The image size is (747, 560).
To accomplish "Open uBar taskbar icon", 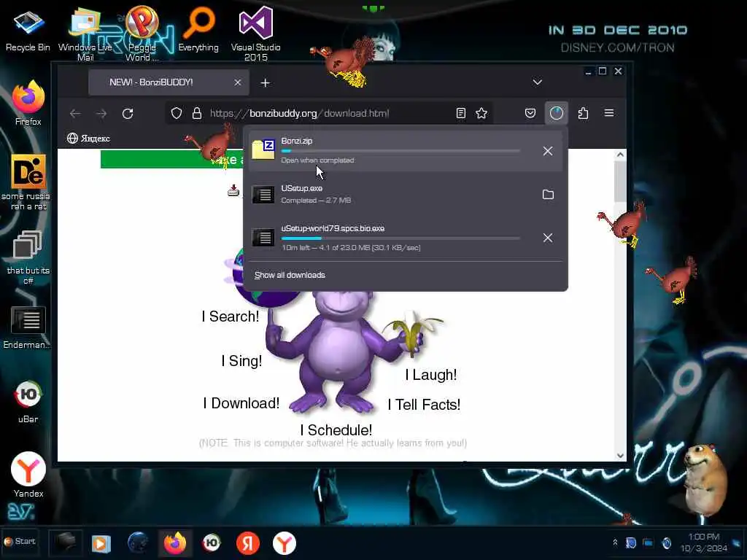I will click(212, 542).
